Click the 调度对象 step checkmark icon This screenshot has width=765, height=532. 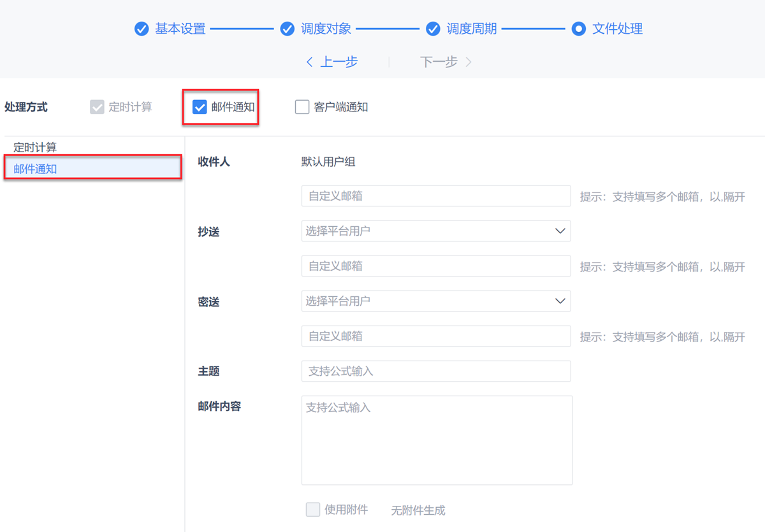click(x=288, y=29)
